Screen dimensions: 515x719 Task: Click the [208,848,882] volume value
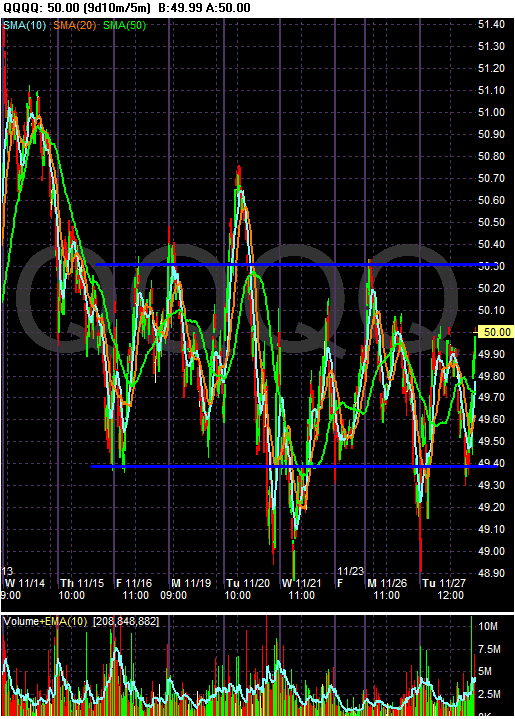click(126, 621)
